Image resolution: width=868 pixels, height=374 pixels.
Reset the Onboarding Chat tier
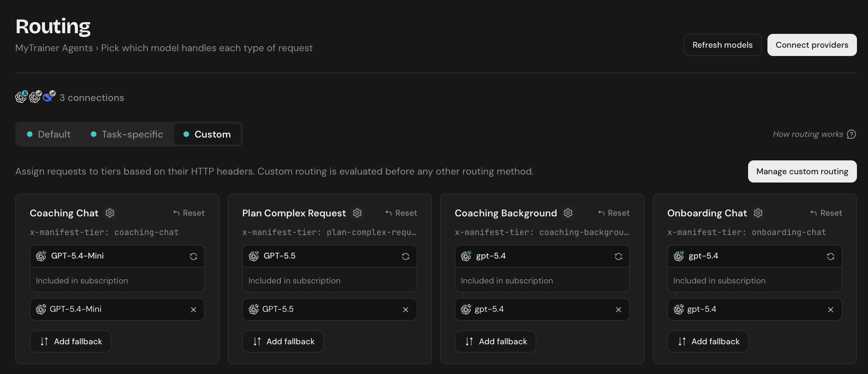pyautogui.click(x=826, y=213)
